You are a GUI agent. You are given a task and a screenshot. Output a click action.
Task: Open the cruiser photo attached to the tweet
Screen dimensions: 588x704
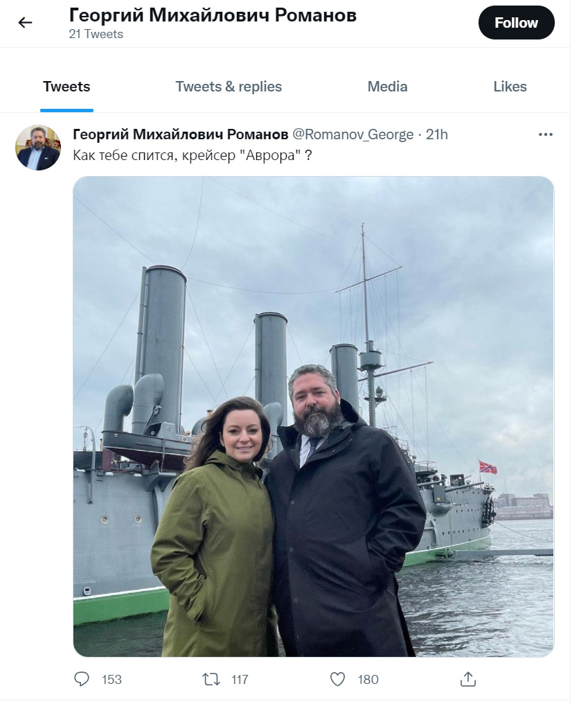pos(313,416)
